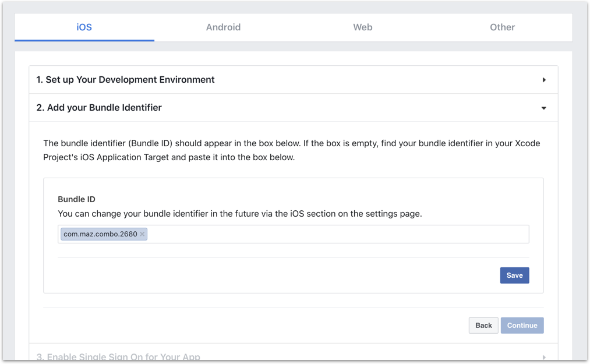The height and width of the screenshot is (364, 590).
Task: Click inside the Bundle ID input field
Action: tap(293, 234)
